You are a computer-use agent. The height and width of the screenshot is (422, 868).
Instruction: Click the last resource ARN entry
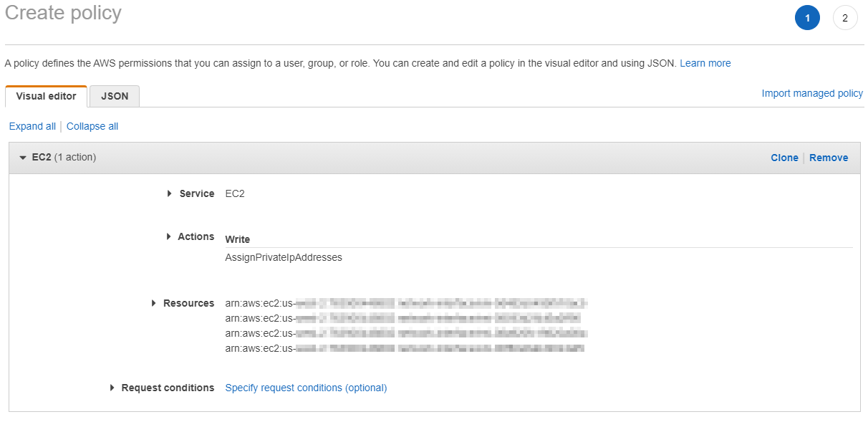click(405, 348)
